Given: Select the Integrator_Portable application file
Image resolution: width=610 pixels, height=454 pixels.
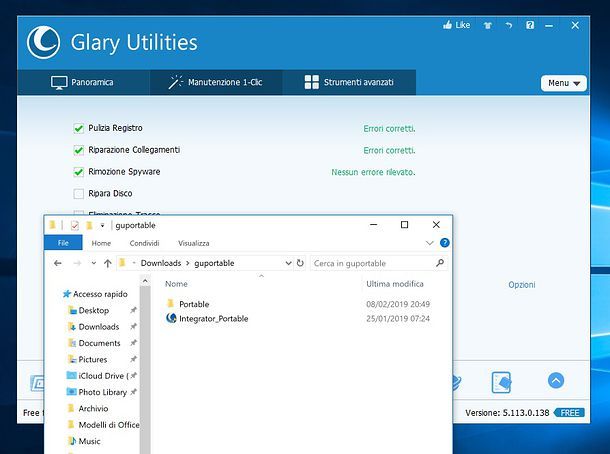Looking at the screenshot, I should pyautogui.click(x=214, y=319).
